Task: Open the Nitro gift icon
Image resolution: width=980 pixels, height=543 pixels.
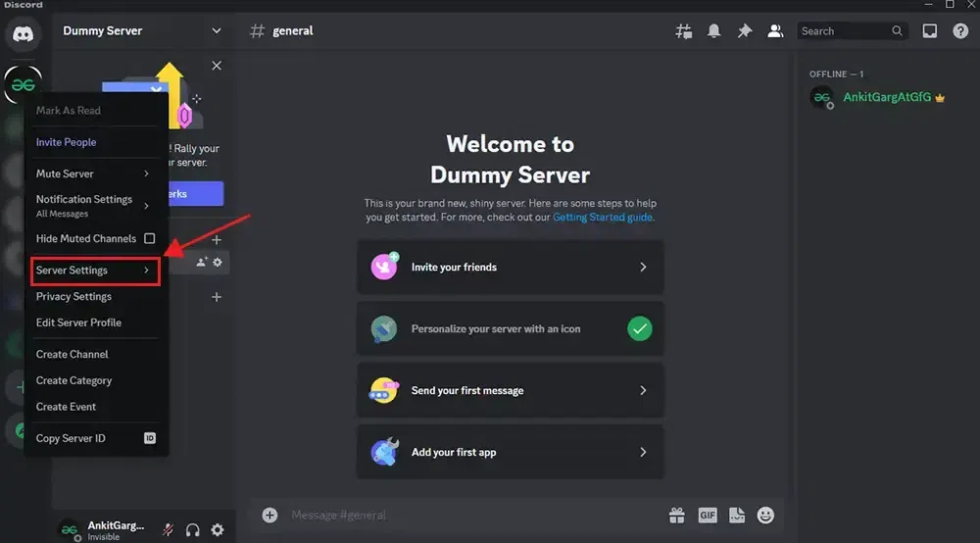Action: 677,515
